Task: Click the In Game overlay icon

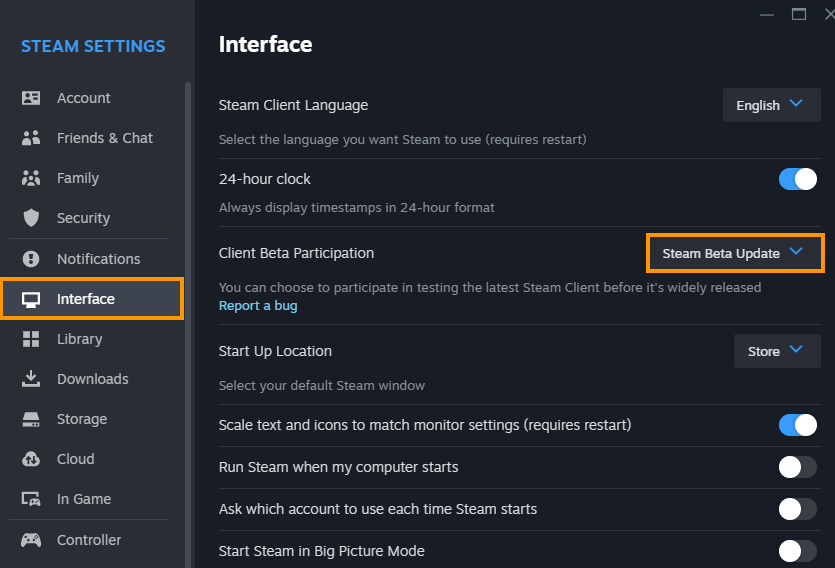Action: pyautogui.click(x=31, y=499)
